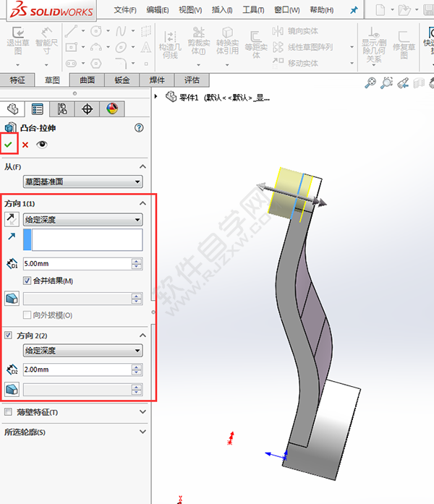Click Display/Delete Relations (显示/删除几何关系)
Image resolution: width=434 pixels, height=504 pixels.
[373, 45]
